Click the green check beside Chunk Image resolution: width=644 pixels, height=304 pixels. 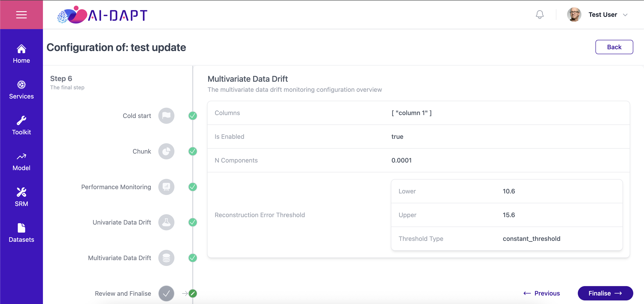coord(193,151)
